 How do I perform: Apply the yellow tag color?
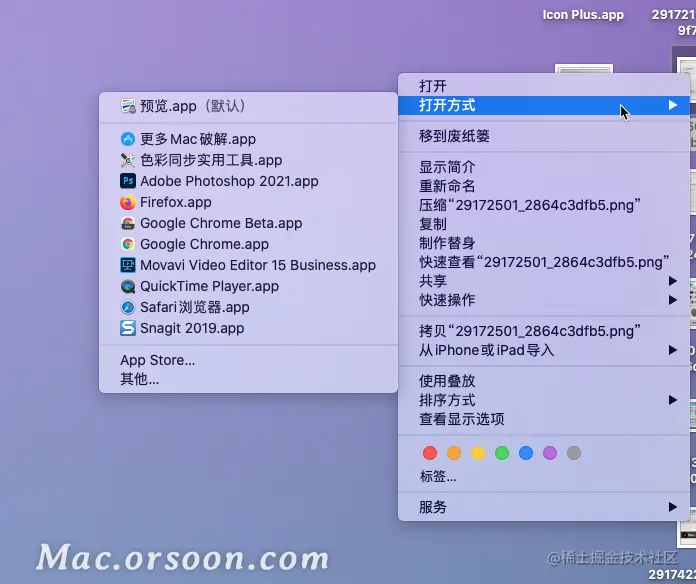pyautogui.click(x=478, y=453)
